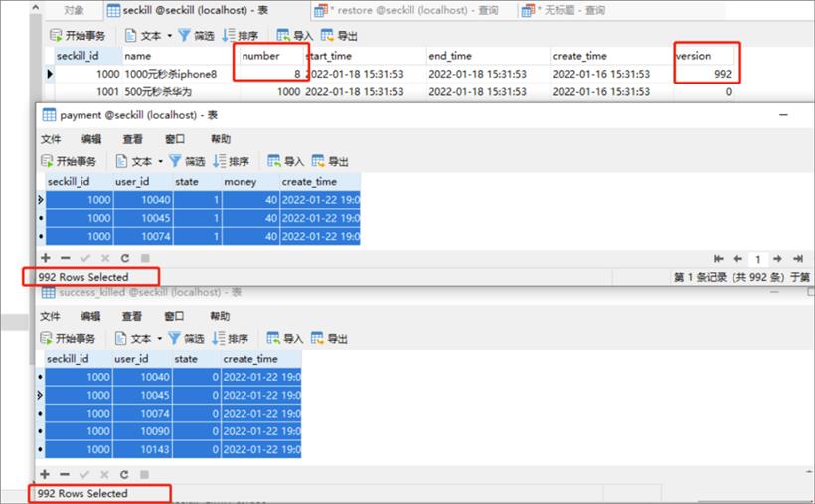The image size is (815, 504).
Task: Click the money column header in the payment table
Action: (250, 182)
